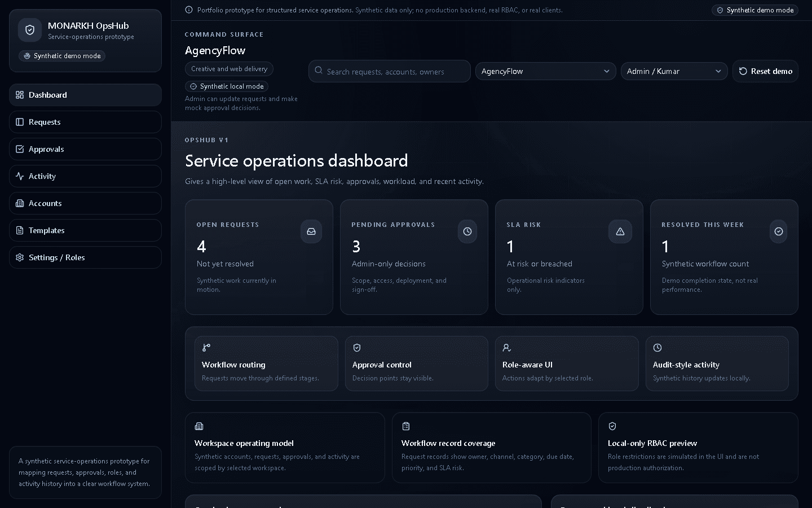
Task: Navigate to Activity
Action: point(85,176)
